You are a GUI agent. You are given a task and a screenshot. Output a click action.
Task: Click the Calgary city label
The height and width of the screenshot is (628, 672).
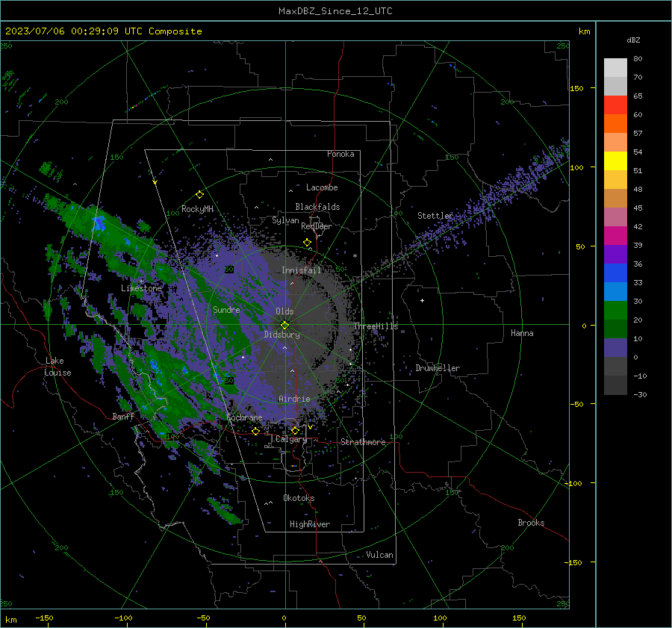291,439
